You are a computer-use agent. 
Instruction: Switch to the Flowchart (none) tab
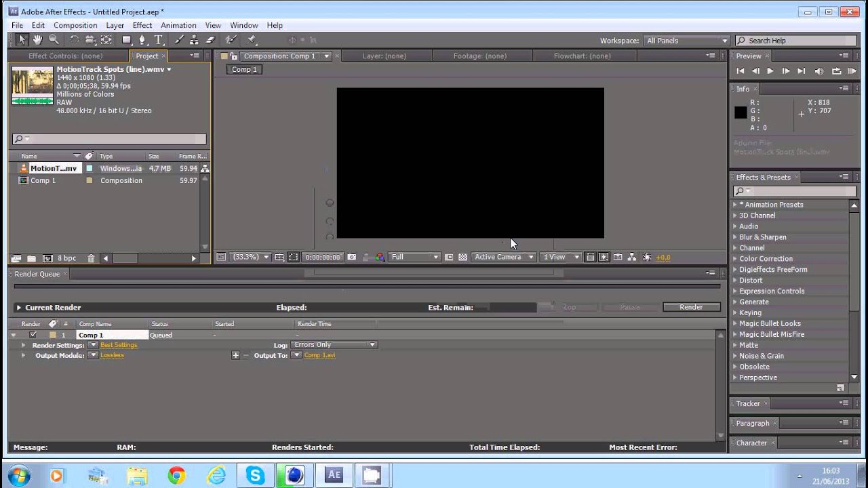click(x=582, y=56)
